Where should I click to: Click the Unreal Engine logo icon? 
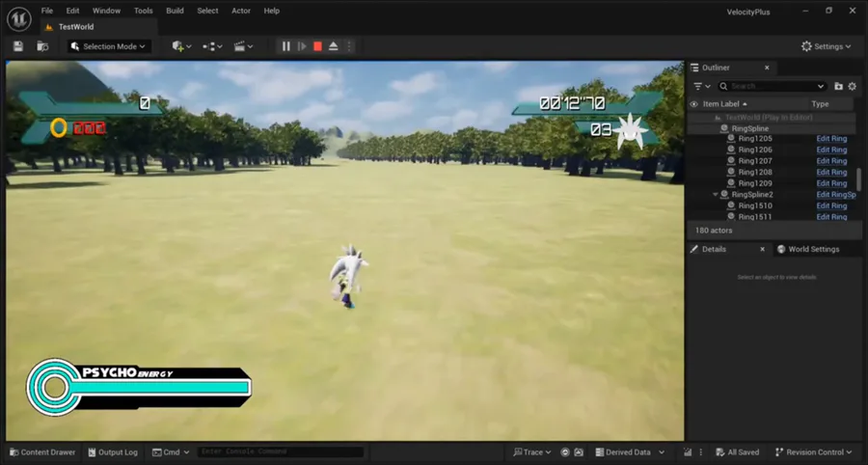point(19,19)
